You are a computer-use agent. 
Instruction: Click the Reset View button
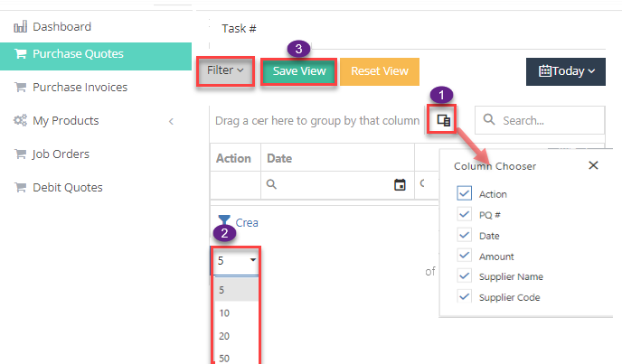click(380, 71)
